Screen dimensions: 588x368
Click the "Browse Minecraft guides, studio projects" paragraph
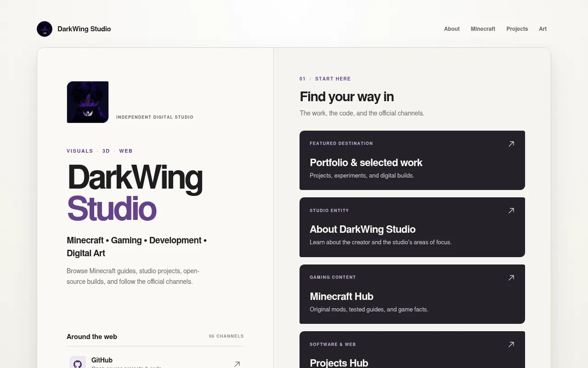point(133,276)
